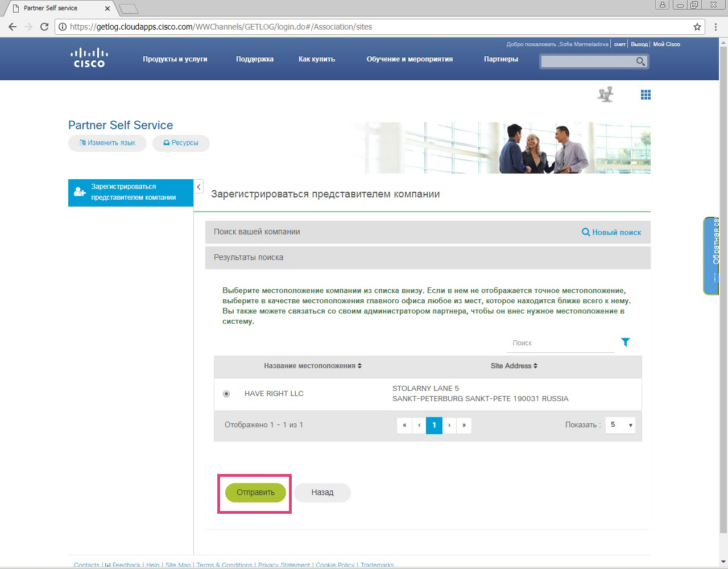728x569 pixels.
Task: Click the Terms & Conditions footer link
Action: tap(224, 565)
